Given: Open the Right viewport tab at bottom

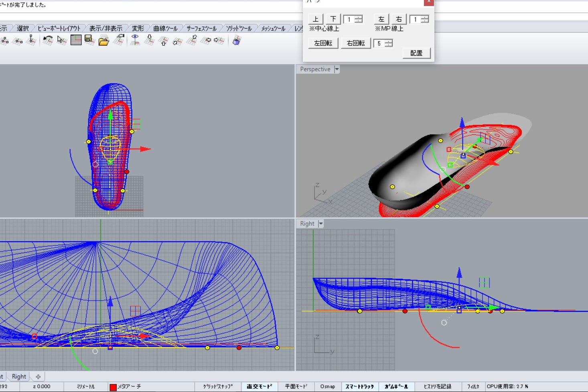Looking at the screenshot, I should click(x=19, y=376).
